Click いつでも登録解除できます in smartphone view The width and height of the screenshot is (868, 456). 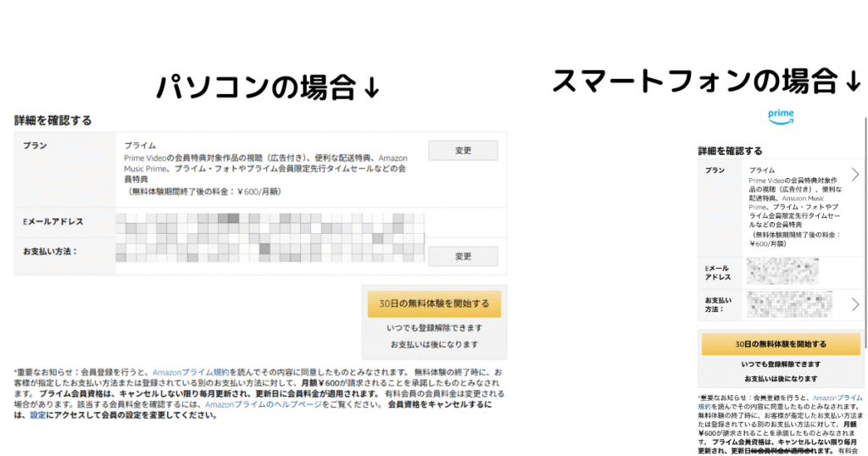pos(781,364)
